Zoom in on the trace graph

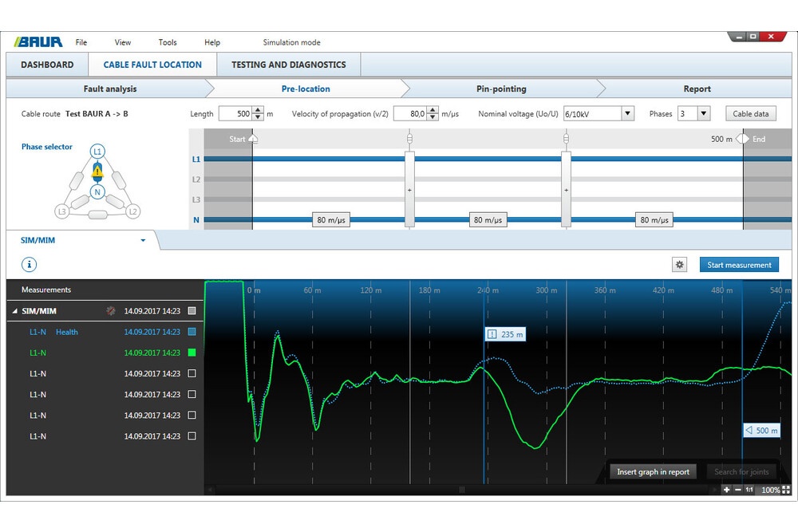pos(726,490)
